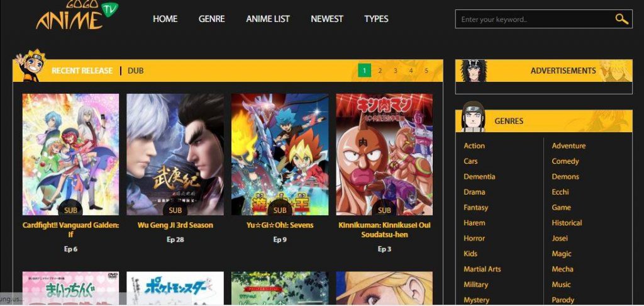This screenshot has height=306, width=644.
Task: Open Wu Geng Ji 3rd Season poster
Action: [175, 154]
